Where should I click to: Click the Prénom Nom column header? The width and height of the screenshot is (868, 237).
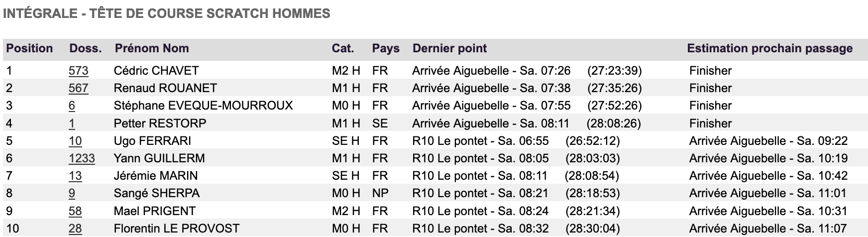(152, 48)
